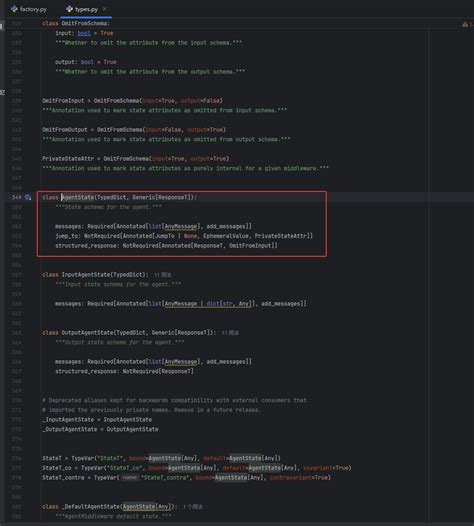
Task: Click the underlined bool type on input line
Action: click(84, 33)
